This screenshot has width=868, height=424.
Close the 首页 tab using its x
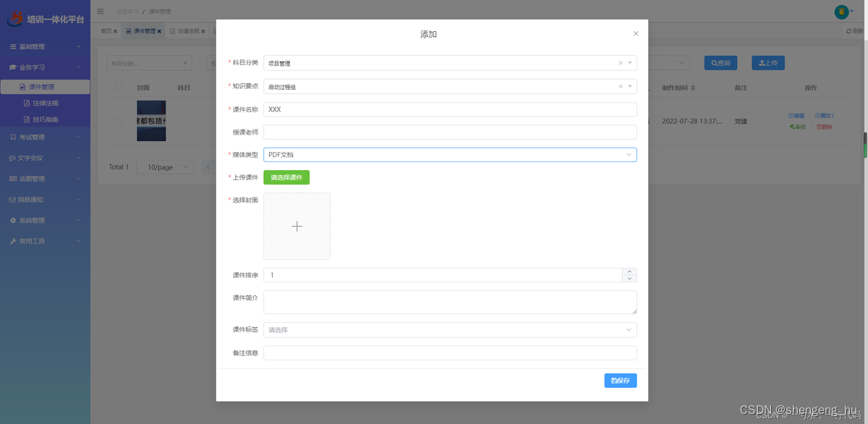tap(115, 32)
